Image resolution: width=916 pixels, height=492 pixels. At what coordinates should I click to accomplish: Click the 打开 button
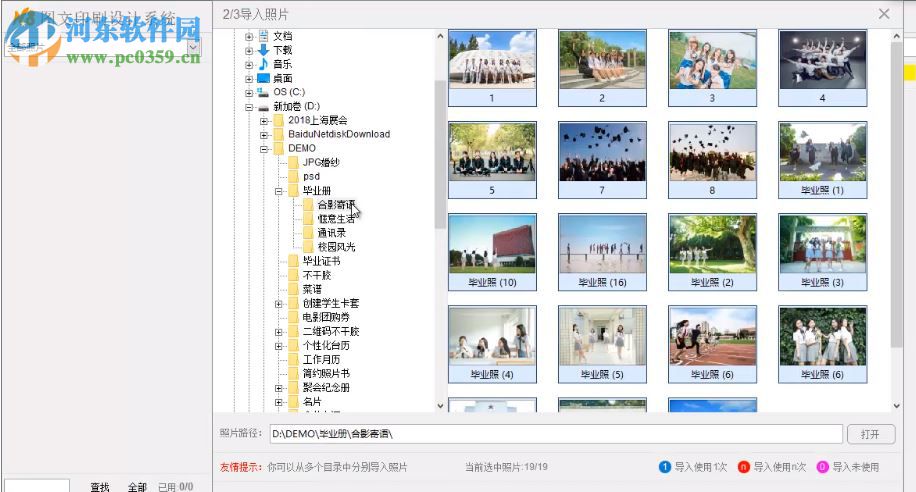click(x=870, y=434)
